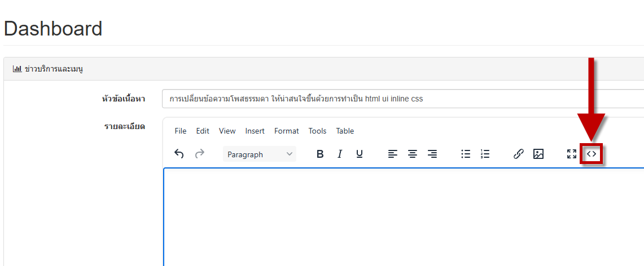Open the source code view
Viewport: 644px width, 266px height.
point(592,154)
